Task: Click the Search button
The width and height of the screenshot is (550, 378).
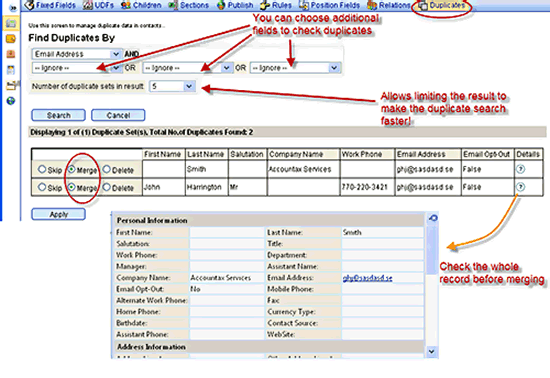Action: (58, 115)
